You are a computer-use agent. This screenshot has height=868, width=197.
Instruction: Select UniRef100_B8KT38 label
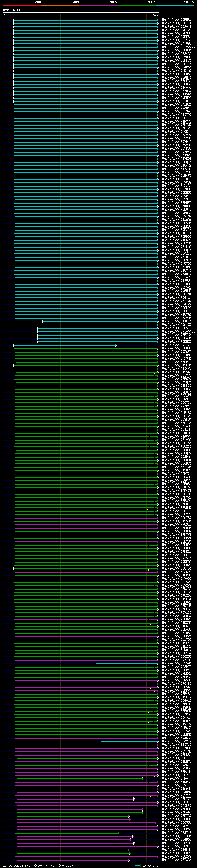(x=176, y=423)
